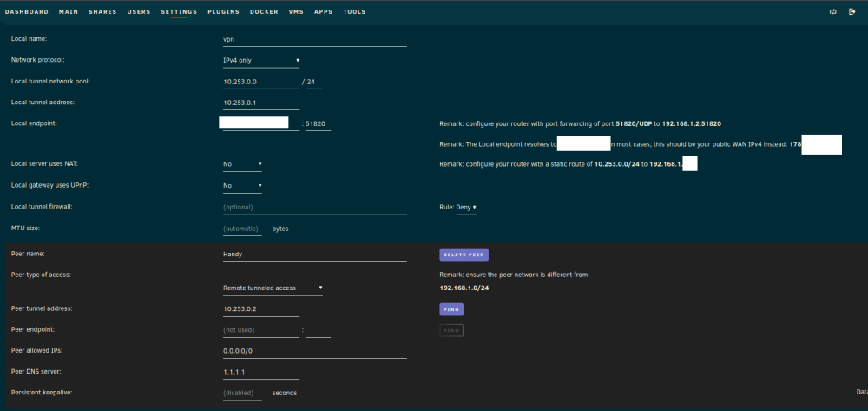This screenshot has width=868, height=411.
Task: Open the Network protocol dropdown
Action: pyautogui.click(x=258, y=60)
